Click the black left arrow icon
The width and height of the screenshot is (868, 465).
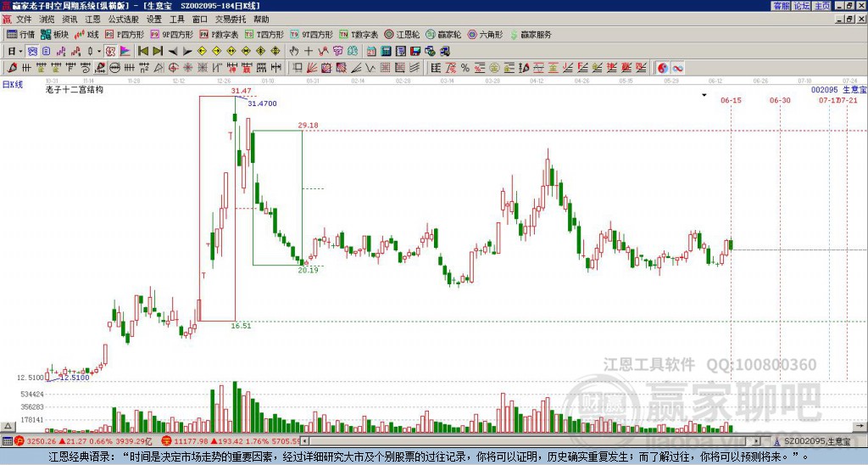(x=173, y=52)
